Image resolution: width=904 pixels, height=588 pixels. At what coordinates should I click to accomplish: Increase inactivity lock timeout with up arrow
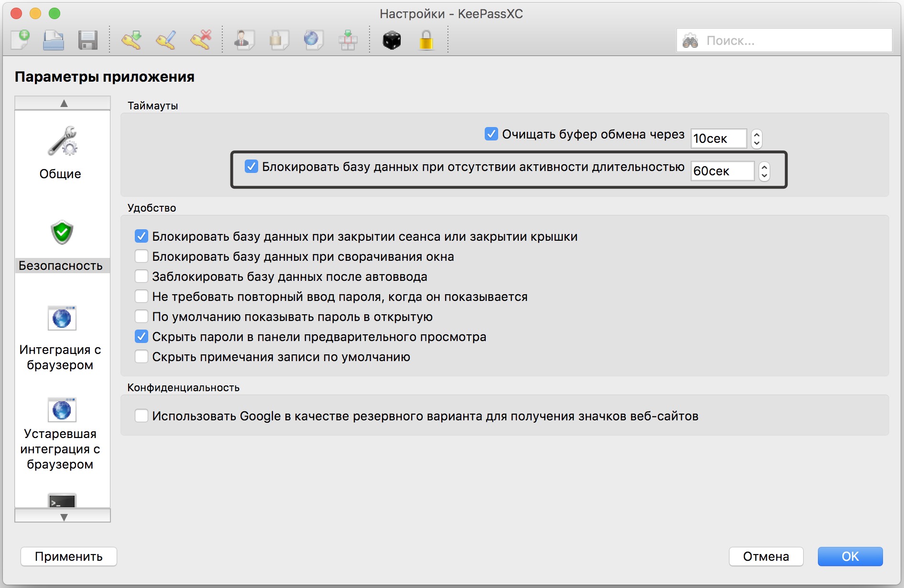764,167
